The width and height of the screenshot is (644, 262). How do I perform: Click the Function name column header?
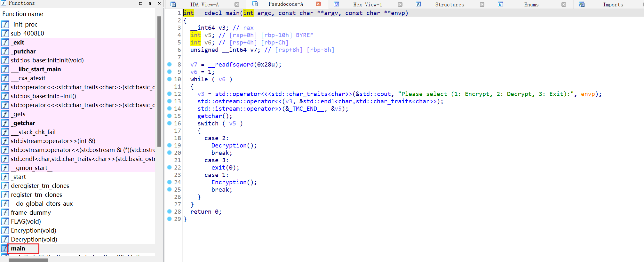[23, 14]
